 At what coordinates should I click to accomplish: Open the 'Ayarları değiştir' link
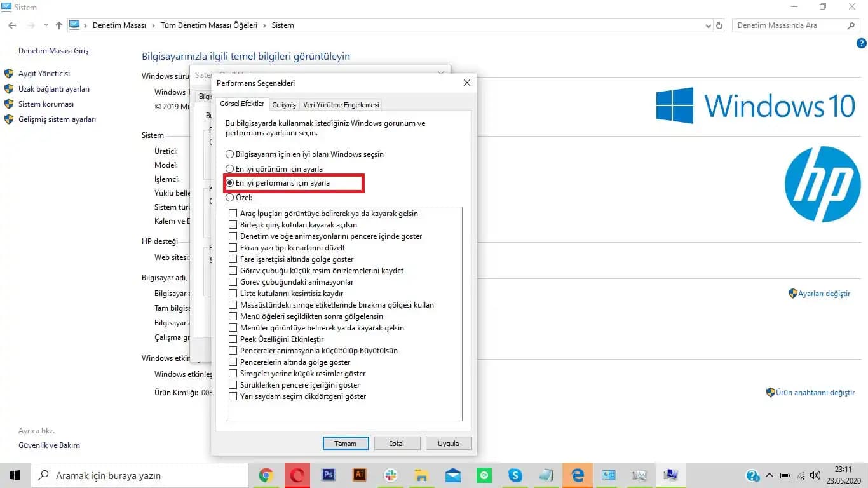824,294
